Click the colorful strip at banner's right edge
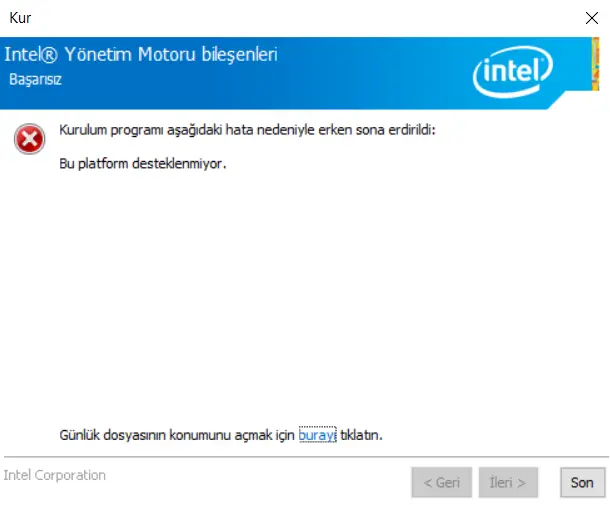 click(x=595, y=64)
